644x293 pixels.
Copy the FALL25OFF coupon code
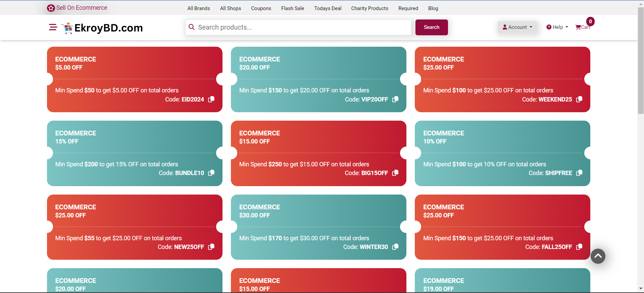[579, 247]
